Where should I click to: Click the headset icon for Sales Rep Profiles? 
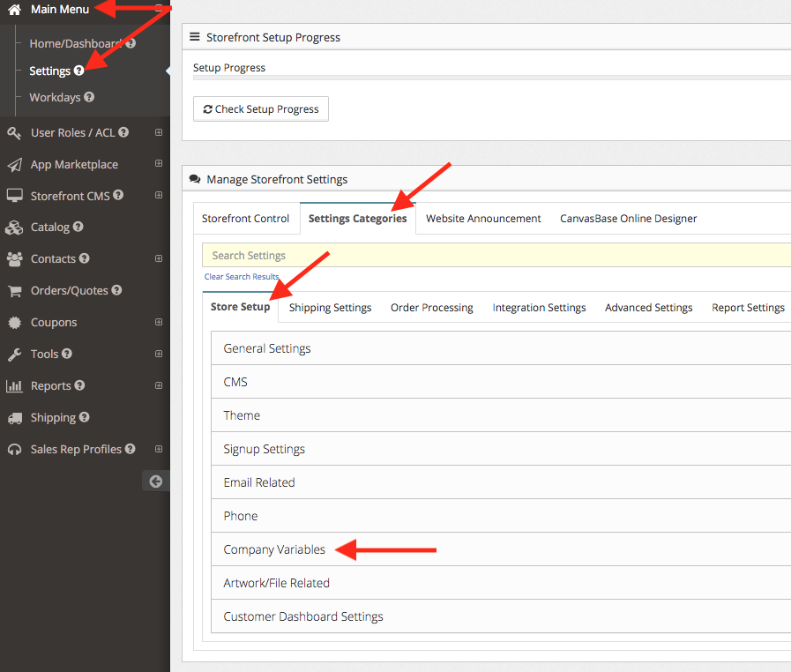[x=14, y=450]
